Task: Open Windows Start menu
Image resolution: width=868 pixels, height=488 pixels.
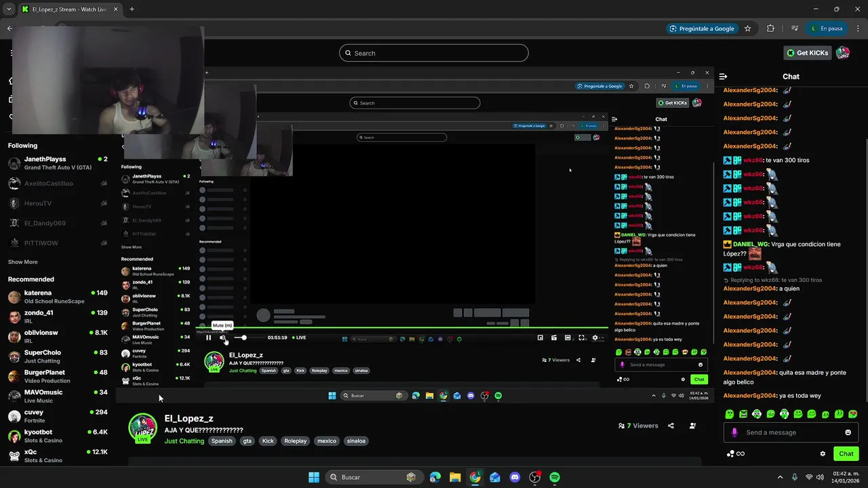Action: pos(314,477)
